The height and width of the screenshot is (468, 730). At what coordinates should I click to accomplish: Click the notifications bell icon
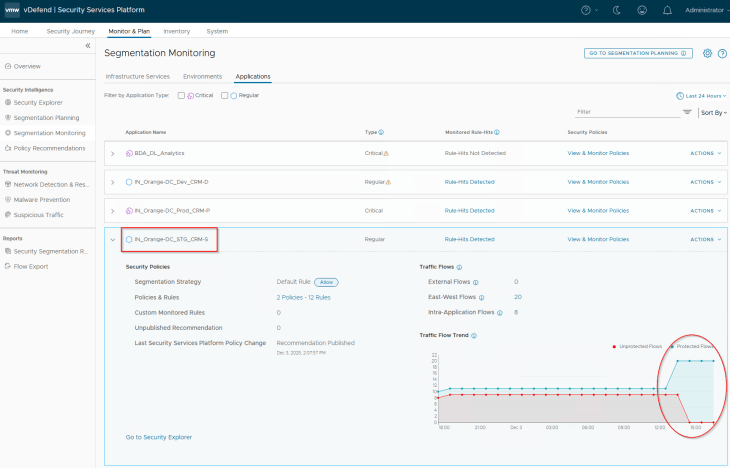tap(668, 10)
